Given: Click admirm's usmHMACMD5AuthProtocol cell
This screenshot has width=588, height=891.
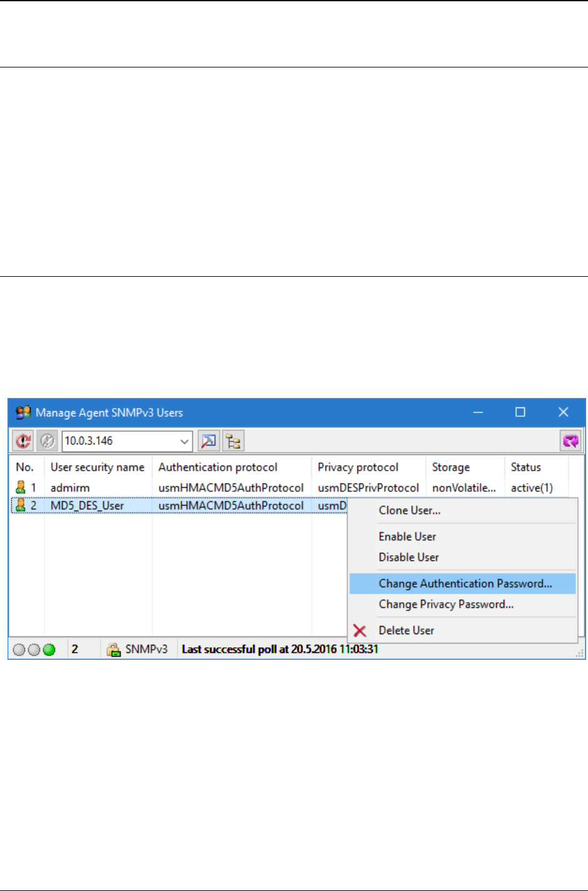Looking at the screenshot, I should click(231, 488).
